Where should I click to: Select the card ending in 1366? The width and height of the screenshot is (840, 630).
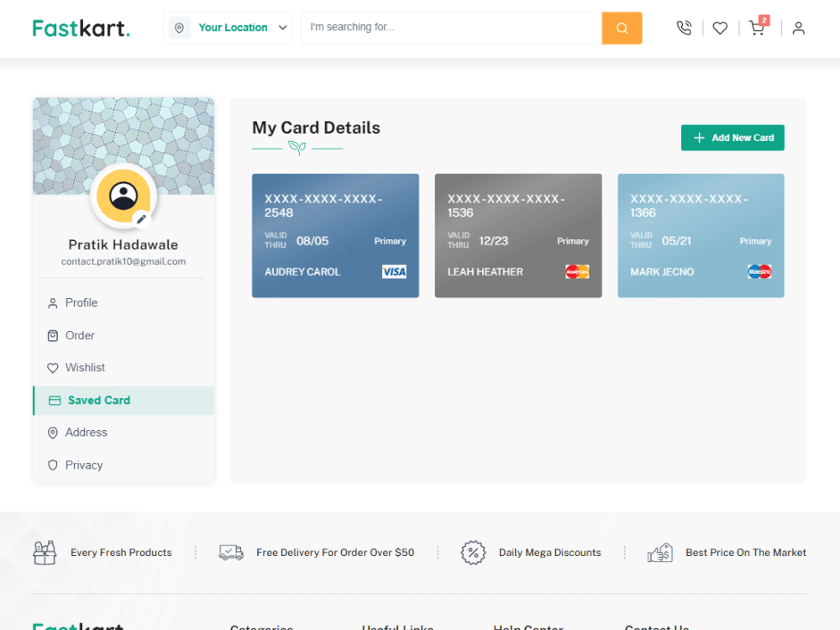pyautogui.click(x=701, y=235)
